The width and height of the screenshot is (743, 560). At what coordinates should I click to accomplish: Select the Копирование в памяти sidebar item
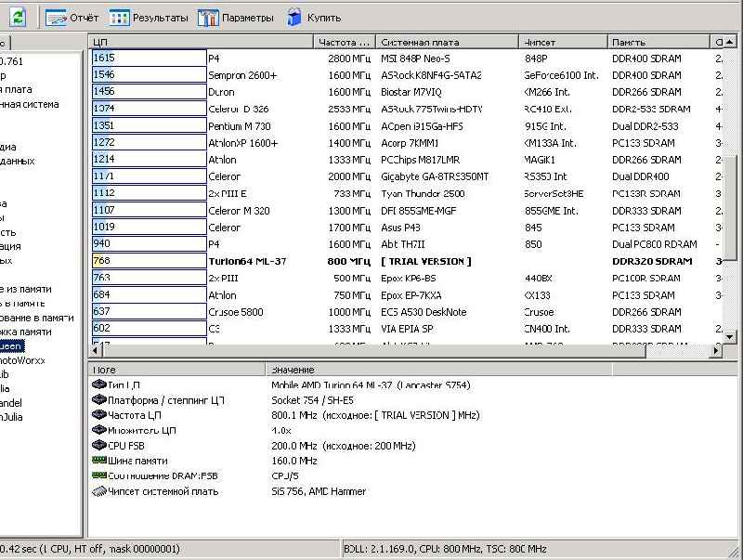(x=37, y=318)
